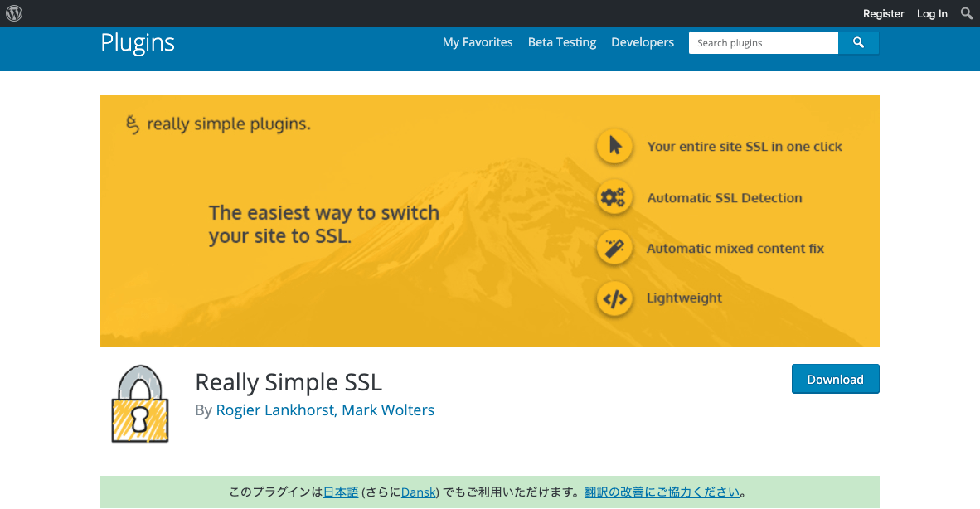Image resolution: width=980 pixels, height=509 pixels.
Task: Open the Developers section
Action: [x=643, y=42]
